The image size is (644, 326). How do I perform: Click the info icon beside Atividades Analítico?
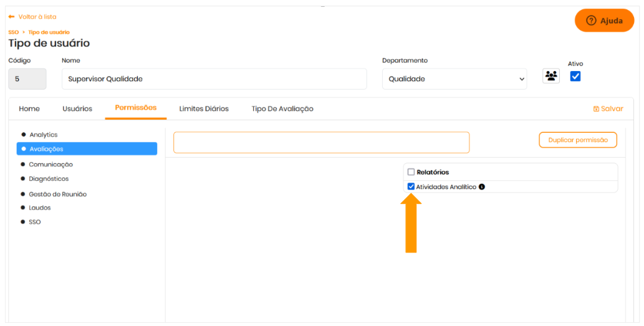(x=482, y=186)
